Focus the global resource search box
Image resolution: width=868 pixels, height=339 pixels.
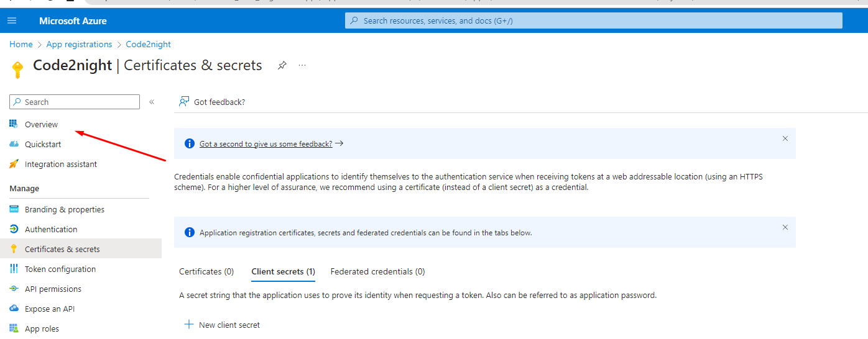(x=594, y=20)
